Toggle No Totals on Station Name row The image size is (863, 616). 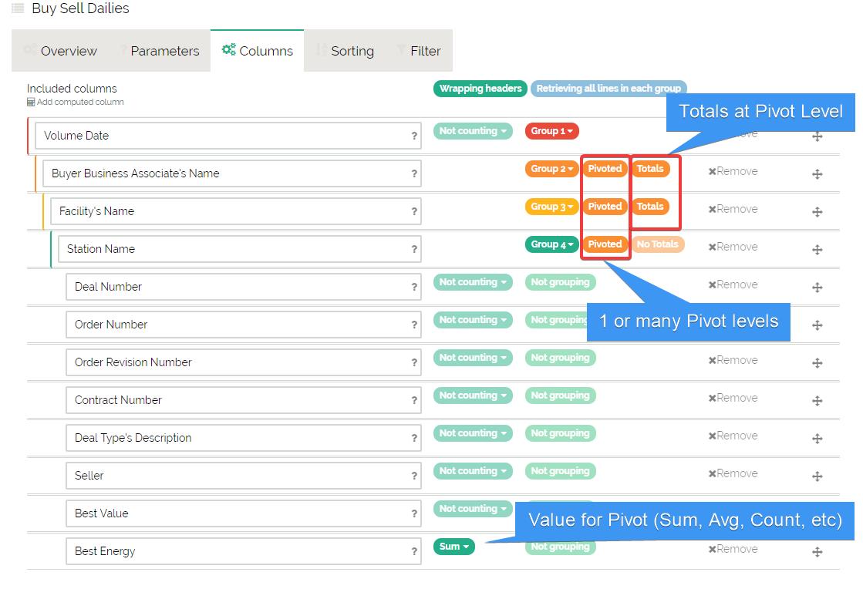657,244
